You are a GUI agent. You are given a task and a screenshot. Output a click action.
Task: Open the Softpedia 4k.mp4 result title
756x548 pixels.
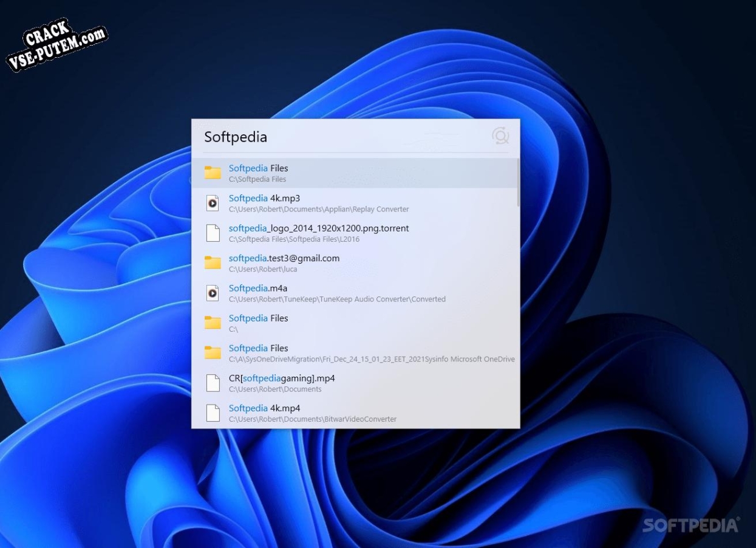click(x=264, y=408)
